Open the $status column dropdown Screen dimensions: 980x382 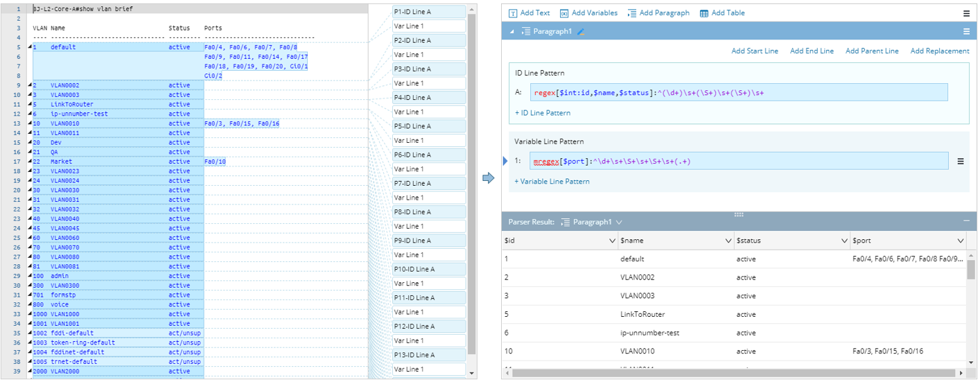click(844, 241)
